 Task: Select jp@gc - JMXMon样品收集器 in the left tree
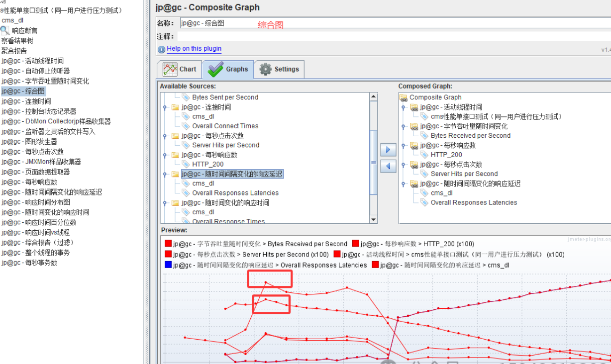(x=41, y=162)
